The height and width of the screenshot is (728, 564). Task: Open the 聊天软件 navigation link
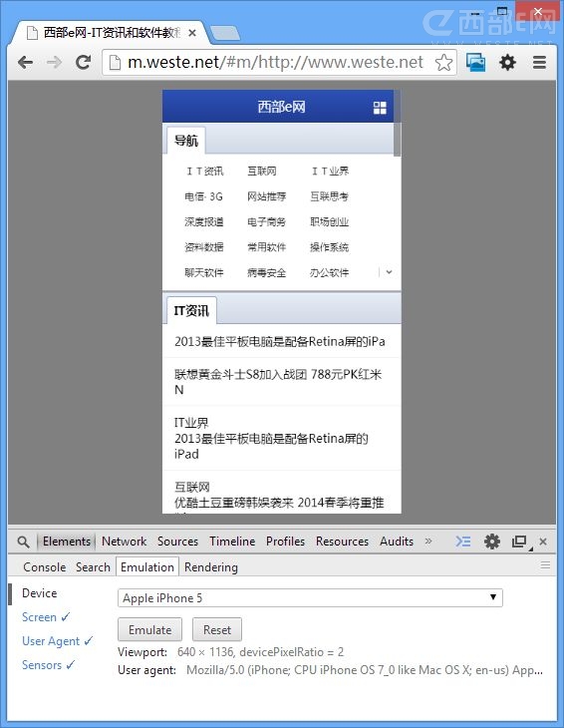pyautogui.click(x=204, y=272)
